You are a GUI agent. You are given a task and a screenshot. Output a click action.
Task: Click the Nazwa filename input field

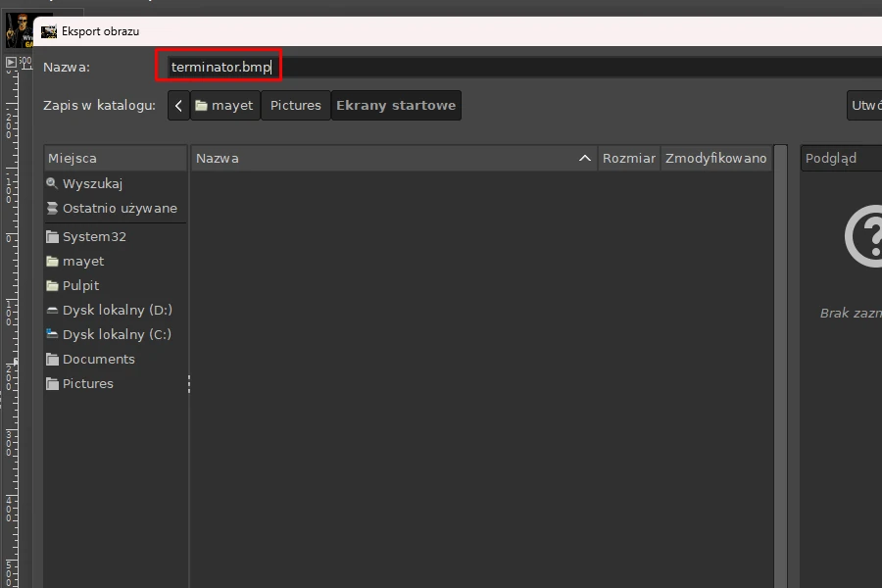pos(524,67)
